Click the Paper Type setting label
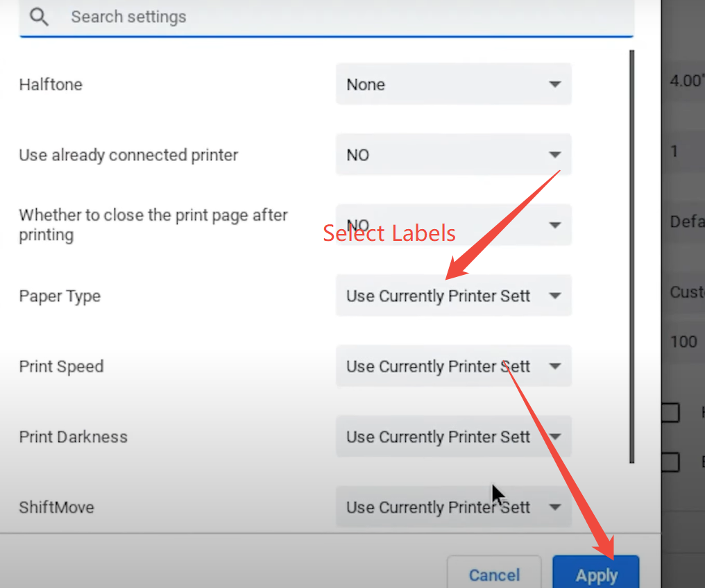The height and width of the screenshot is (588, 705). (x=60, y=296)
